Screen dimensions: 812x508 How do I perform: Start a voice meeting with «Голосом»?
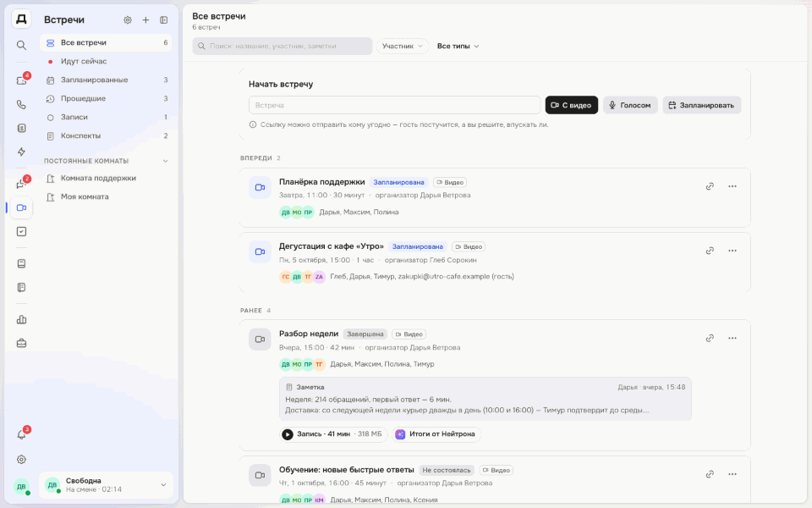630,105
